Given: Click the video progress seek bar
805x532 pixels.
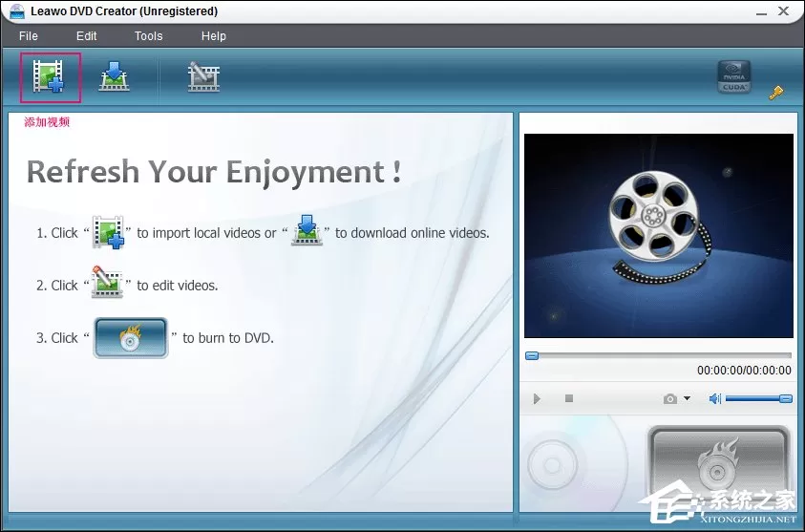Looking at the screenshot, I should pos(658,355).
